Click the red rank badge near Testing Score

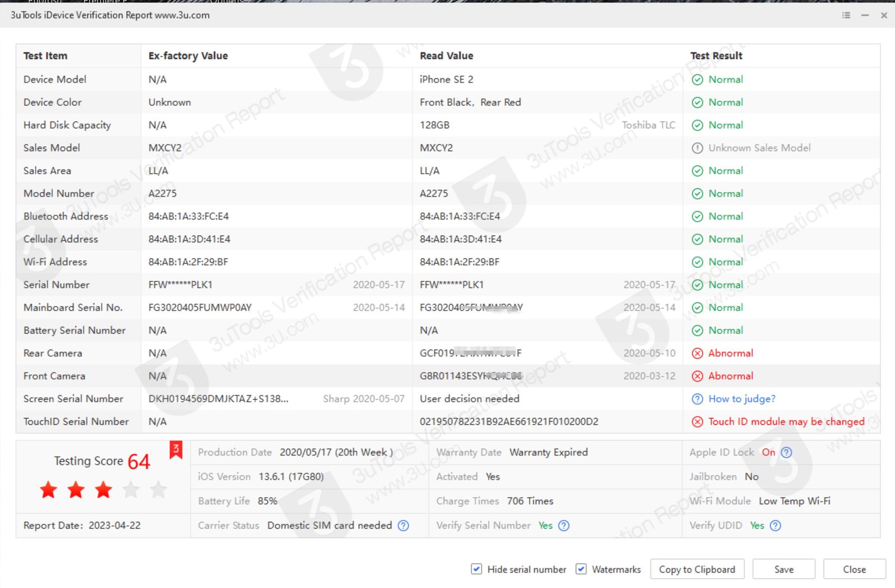(x=176, y=450)
